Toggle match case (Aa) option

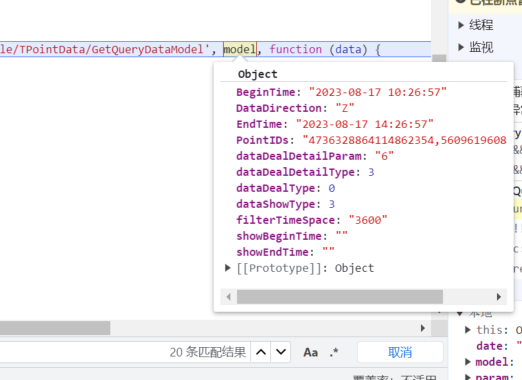pyautogui.click(x=310, y=352)
